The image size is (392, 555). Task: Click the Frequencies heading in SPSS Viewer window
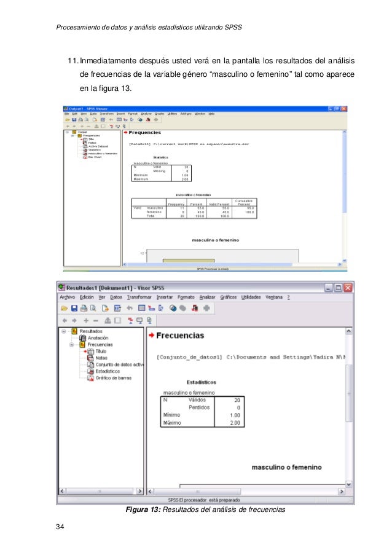click(145, 133)
